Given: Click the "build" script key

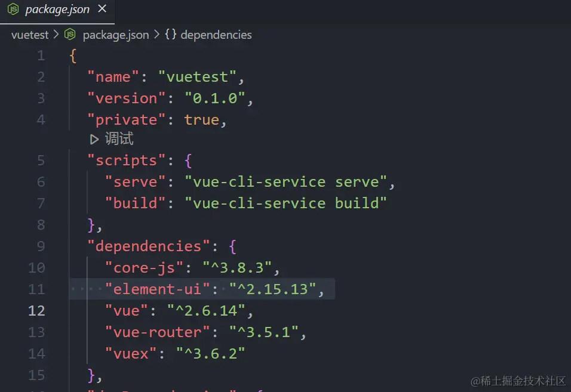Looking at the screenshot, I should tap(135, 203).
